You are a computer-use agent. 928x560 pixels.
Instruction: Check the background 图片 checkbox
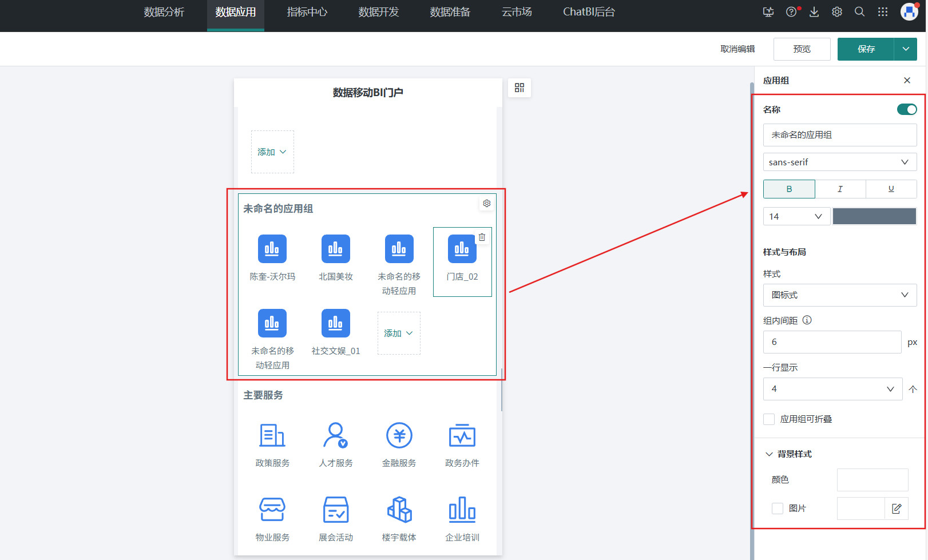click(777, 509)
